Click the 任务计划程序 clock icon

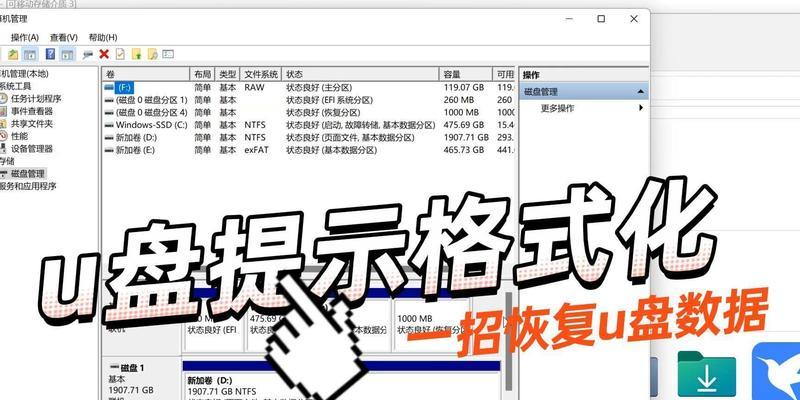(x=4, y=99)
